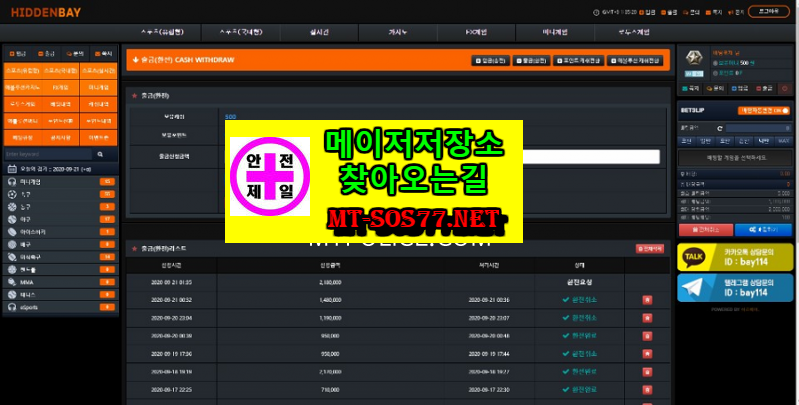
Task: Click the blue place-bet button in the bet slip
Action: point(763,230)
